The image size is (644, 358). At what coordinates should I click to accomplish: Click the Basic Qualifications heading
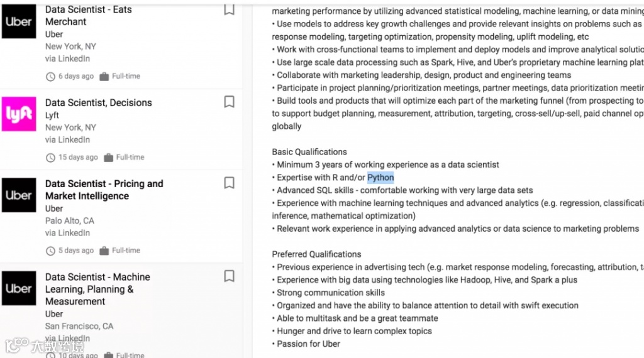309,152
